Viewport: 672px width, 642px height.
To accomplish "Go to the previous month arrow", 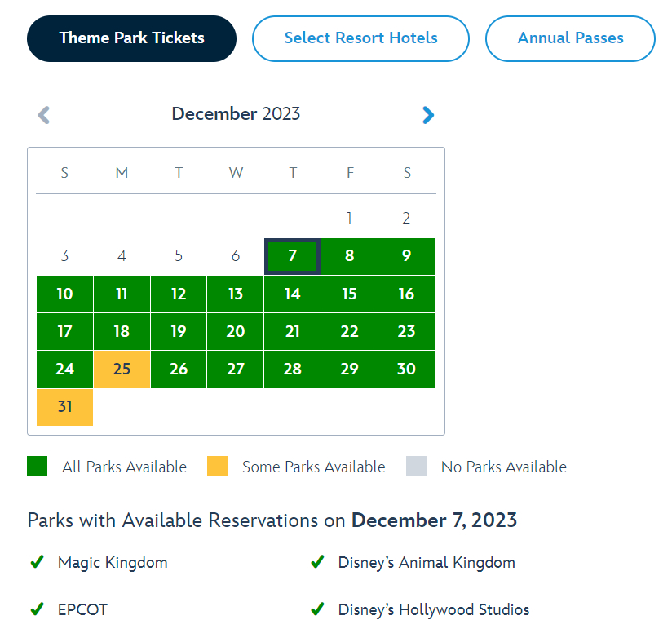I will pos(44,115).
